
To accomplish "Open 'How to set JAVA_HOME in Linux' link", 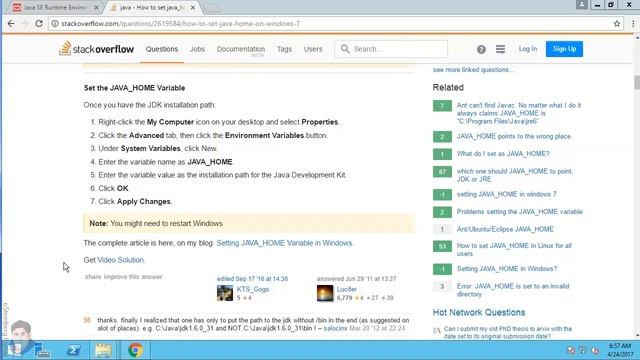I will (x=514, y=249).
